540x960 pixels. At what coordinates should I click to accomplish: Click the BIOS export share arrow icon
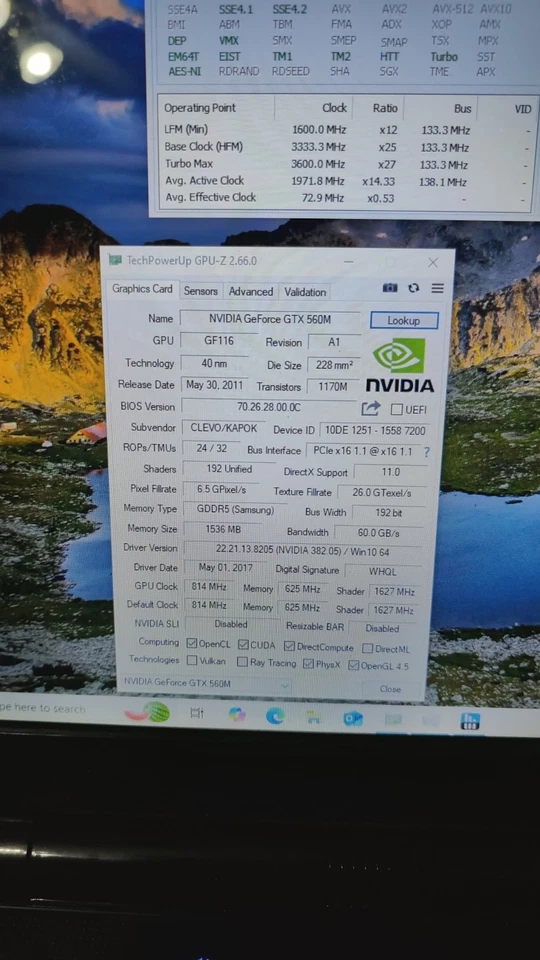370,408
